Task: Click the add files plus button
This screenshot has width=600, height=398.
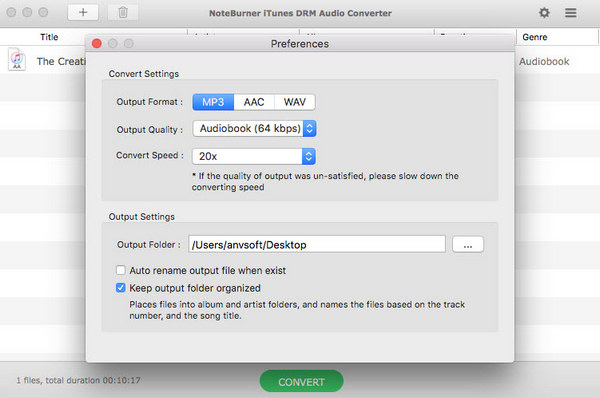Action: 83,12
